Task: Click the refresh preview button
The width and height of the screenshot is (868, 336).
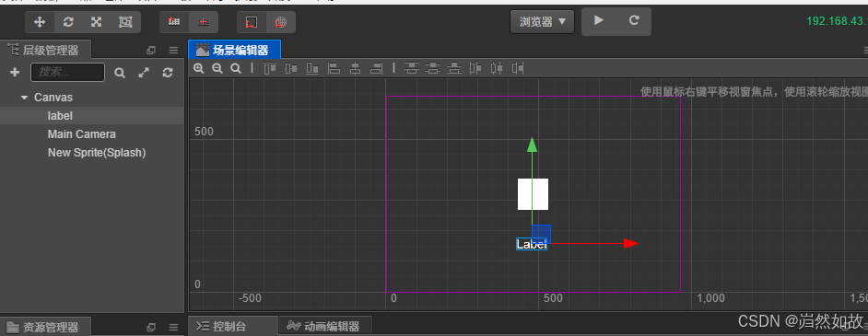Action: click(634, 21)
